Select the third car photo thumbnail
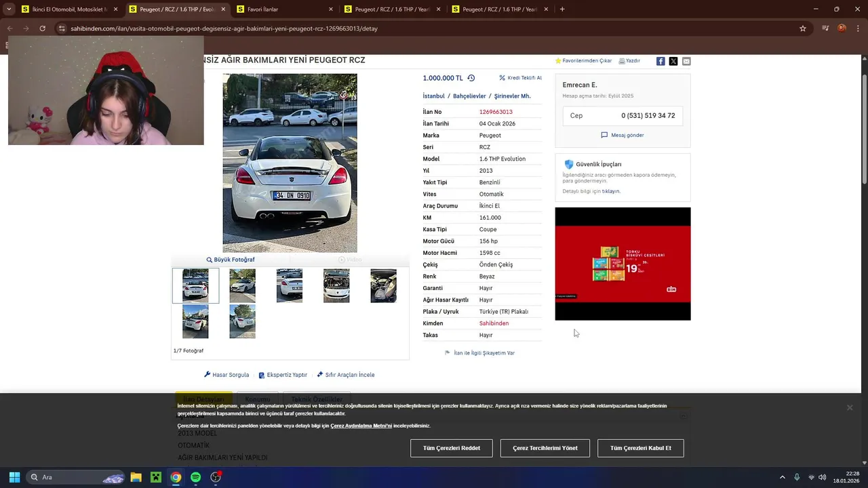 pos(290,285)
